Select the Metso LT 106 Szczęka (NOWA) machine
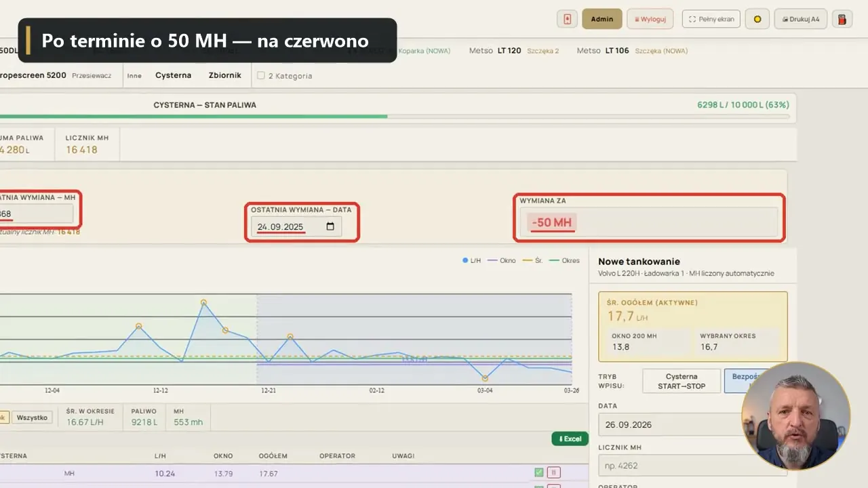The width and height of the screenshot is (868, 488). (632, 51)
